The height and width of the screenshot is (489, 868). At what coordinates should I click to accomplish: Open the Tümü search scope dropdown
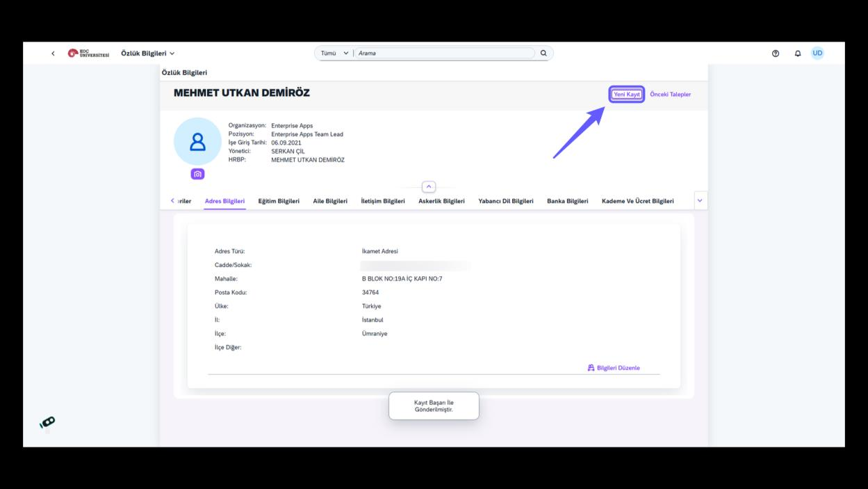[334, 54]
